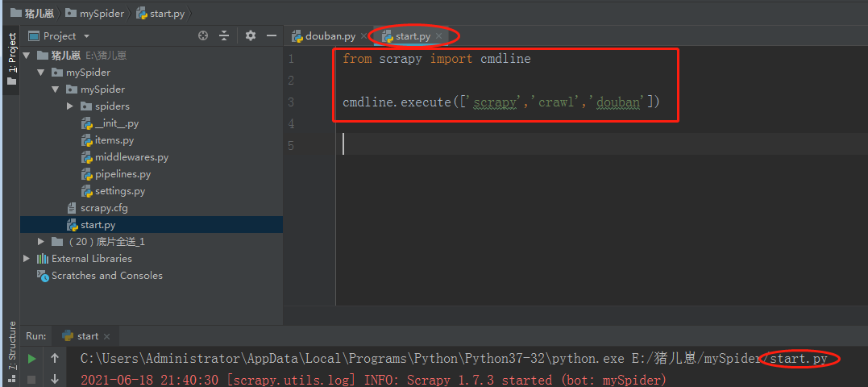Click start.py in breadcrumb bar
868x387 pixels.
[160, 13]
